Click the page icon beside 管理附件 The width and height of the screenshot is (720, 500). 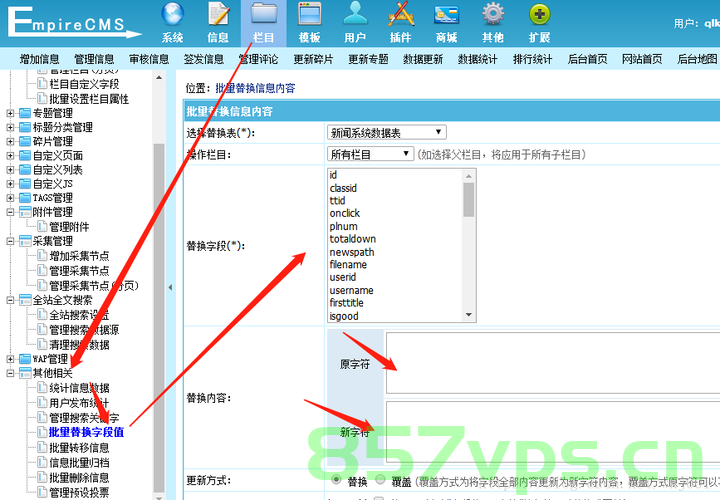click(42, 226)
